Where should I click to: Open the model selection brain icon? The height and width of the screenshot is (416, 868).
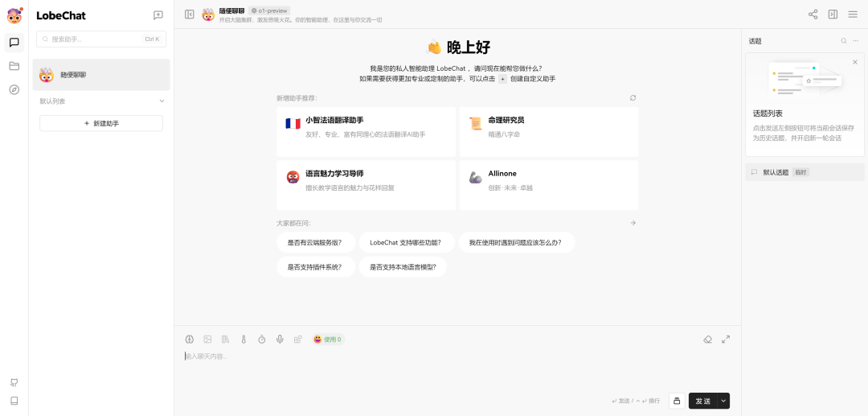point(190,340)
